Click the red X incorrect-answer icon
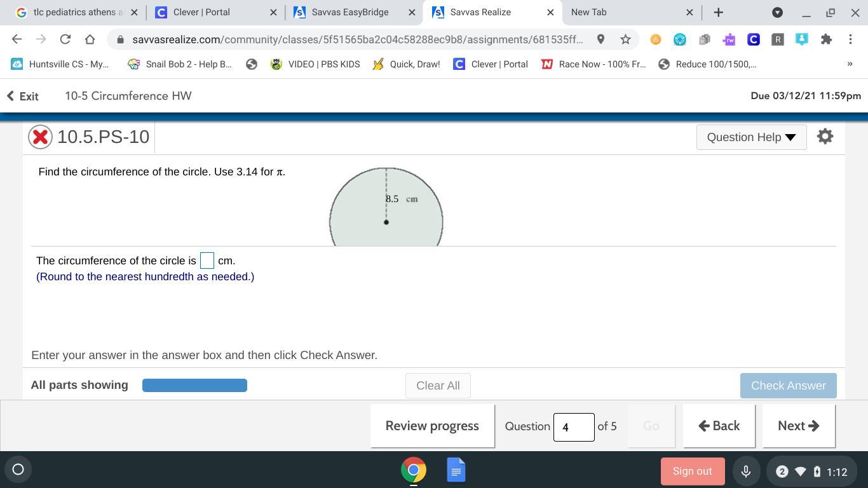This screenshot has width=868, height=488. click(x=40, y=137)
